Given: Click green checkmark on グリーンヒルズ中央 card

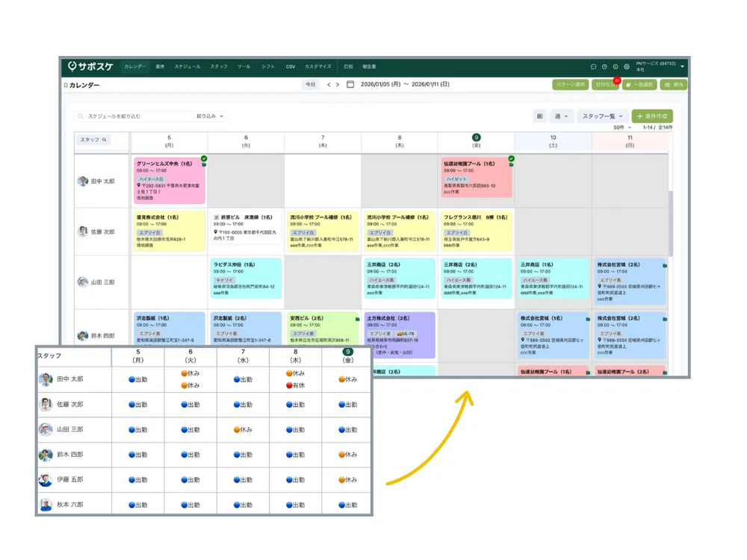Looking at the screenshot, I should point(204,158).
